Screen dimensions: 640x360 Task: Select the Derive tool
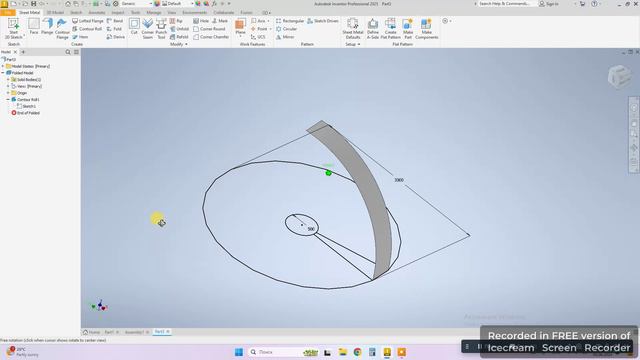[116, 37]
